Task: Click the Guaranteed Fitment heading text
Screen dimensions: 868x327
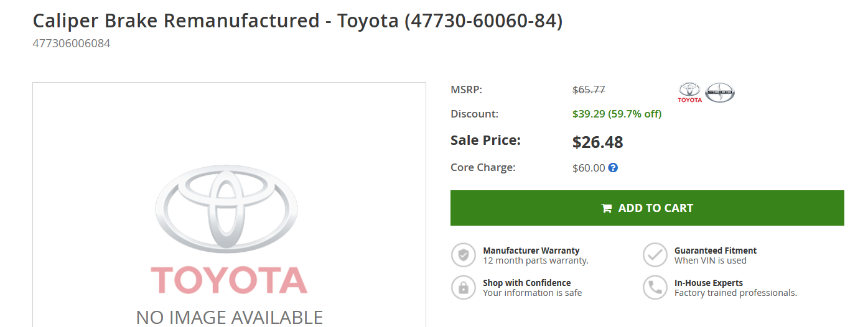Action: point(716,251)
